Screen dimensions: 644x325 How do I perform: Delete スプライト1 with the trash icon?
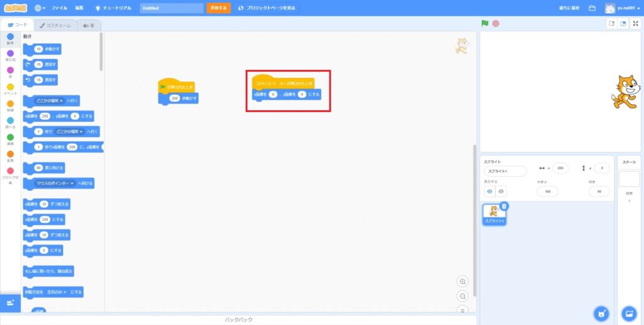coord(505,206)
